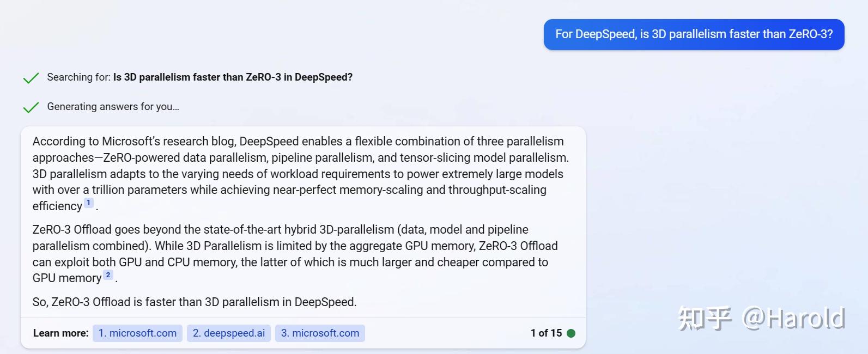
Task: Click the blue user question bubble
Action: pyautogui.click(x=693, y=34)
